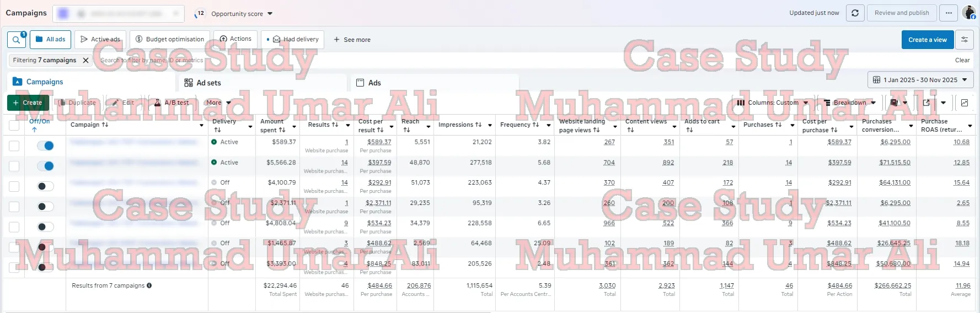Expand the Columns: Custom dropdown
The width and height of the screenshot is (980, 313).
772,102
